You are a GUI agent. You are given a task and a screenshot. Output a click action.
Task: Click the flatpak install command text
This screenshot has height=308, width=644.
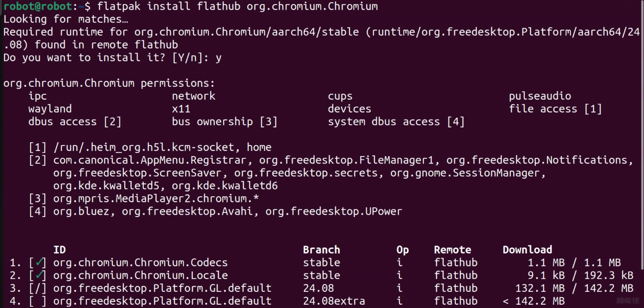pyautogui.click(x=237, y=6)
